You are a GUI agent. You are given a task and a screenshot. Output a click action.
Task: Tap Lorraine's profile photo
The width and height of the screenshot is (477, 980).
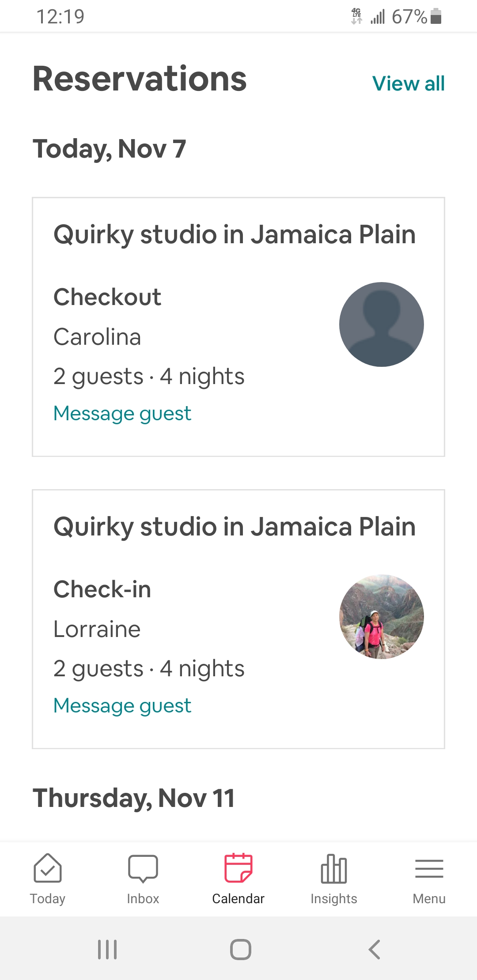tap(381, 617)
